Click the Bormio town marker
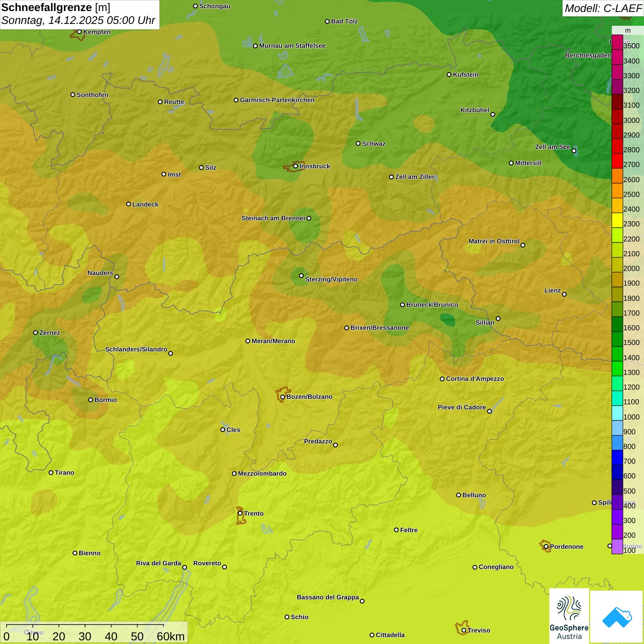The image size is (644, 644). click(x=91, y=400)
